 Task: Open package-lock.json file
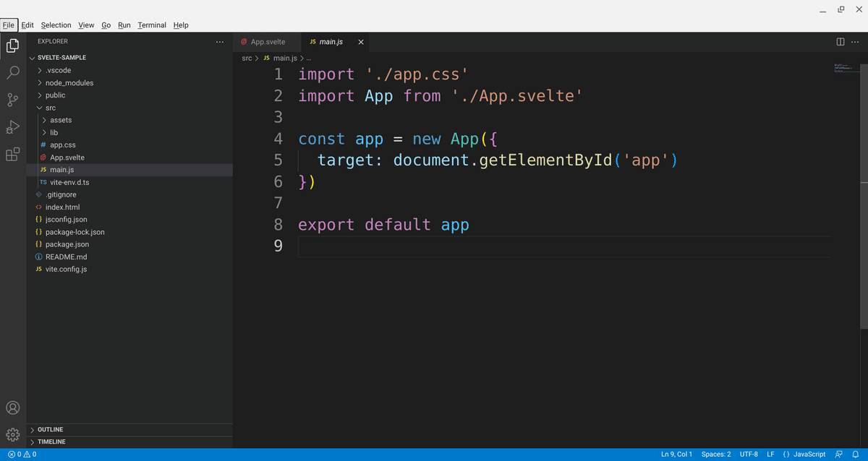pos(129,232)
